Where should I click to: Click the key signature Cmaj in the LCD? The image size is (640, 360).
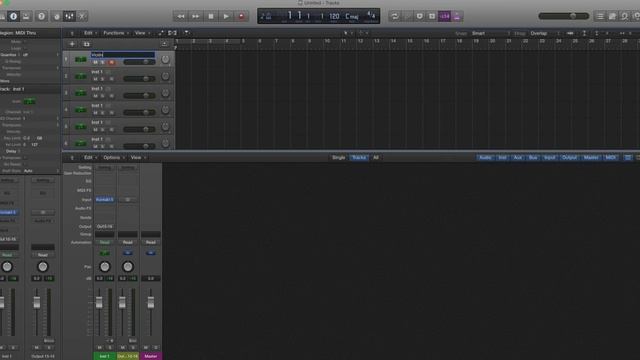[x=351, y=16]
